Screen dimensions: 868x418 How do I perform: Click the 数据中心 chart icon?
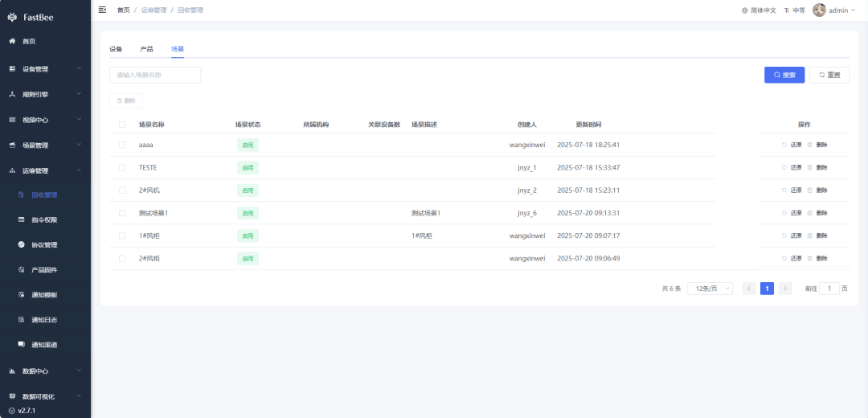click(x=12, y=371)
